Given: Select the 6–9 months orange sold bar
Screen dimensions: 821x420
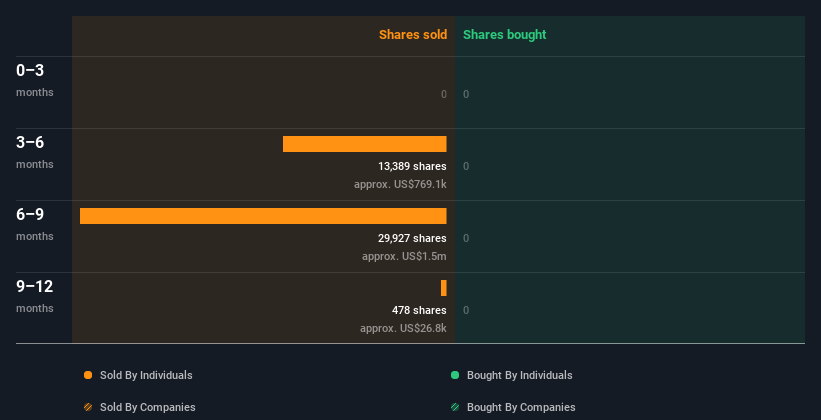Looking at the screenshot, I should pos(263,216).
